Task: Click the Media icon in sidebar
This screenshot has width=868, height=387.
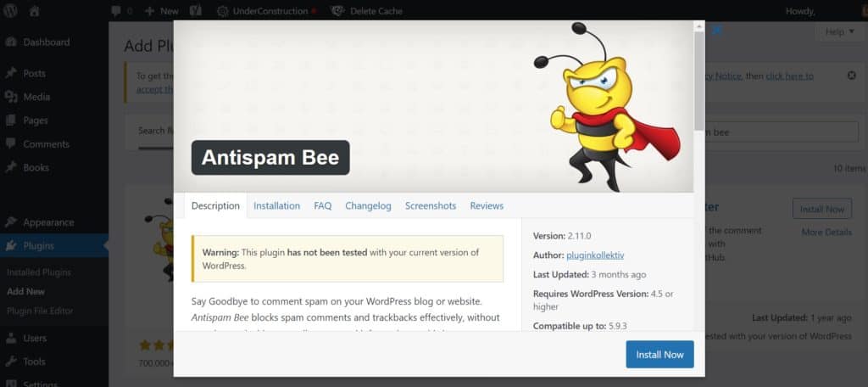Action: coord(10,97)
